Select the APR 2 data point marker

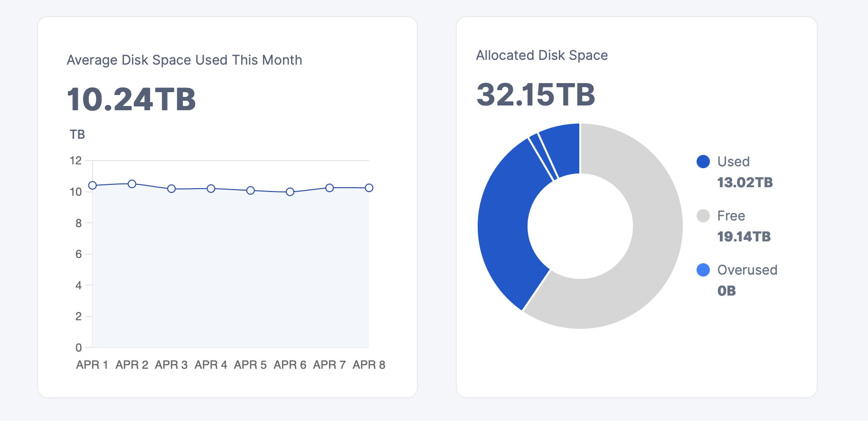pos(132,184)
